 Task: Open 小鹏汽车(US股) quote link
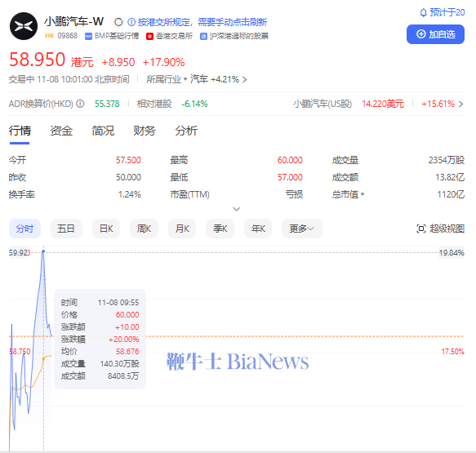point(323,104)
